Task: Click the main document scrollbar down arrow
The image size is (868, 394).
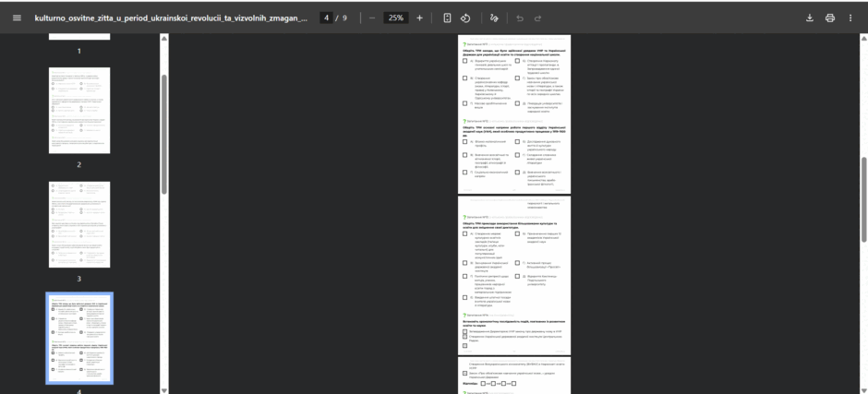Action: click(x=863, y=390)
